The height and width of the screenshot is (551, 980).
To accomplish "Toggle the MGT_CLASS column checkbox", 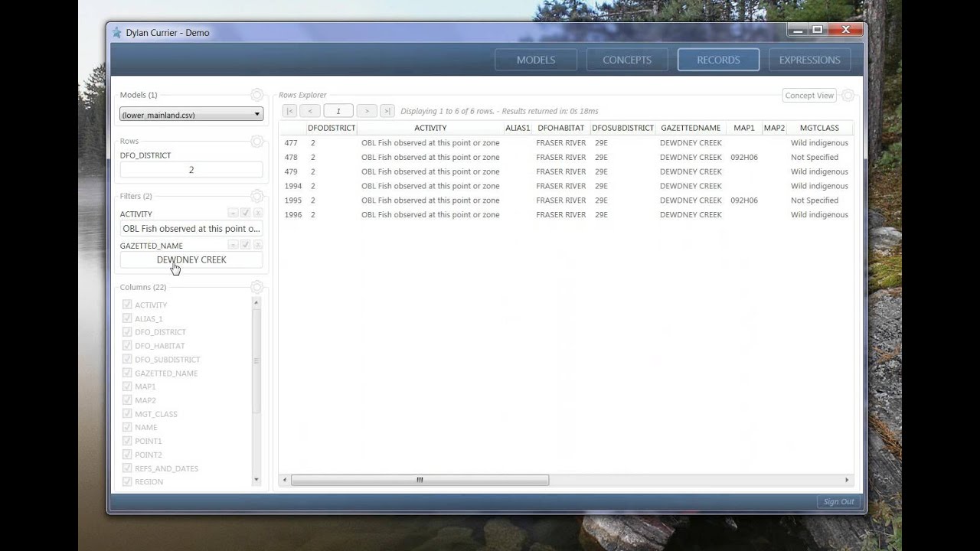I will pyautogui.click(x=127, y=414).
